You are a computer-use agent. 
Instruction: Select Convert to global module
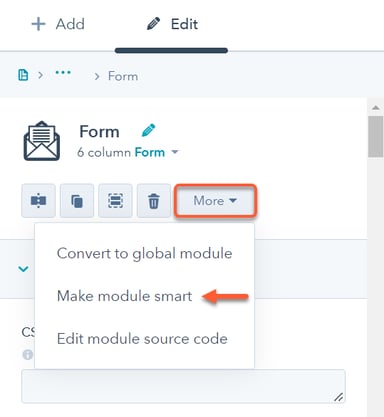point(145,253)
